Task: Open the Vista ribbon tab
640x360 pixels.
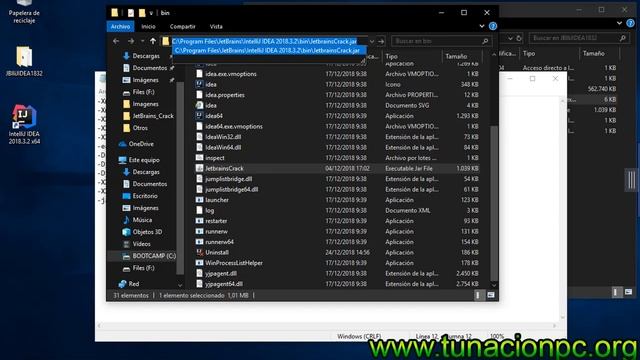Action: [x=216, y=27]
